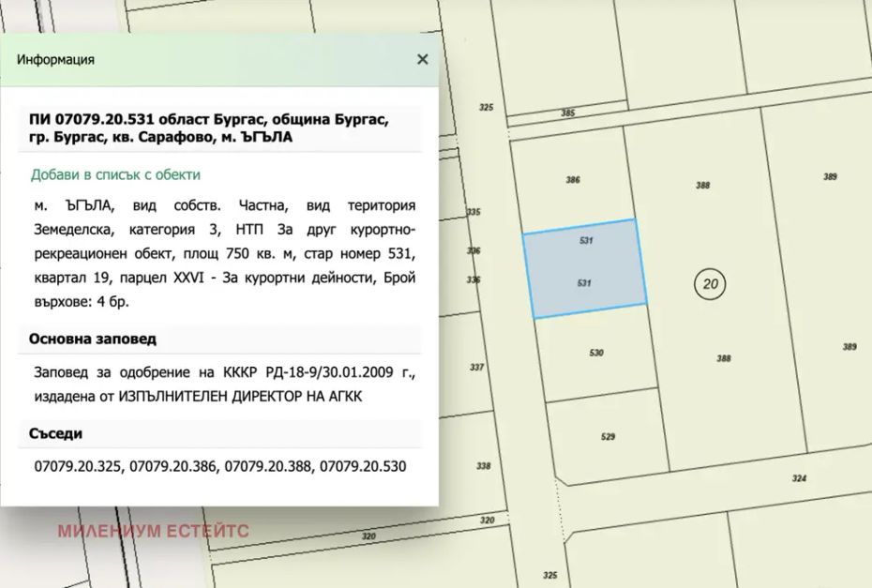Select the parcel labeled 337

[476, 367]
